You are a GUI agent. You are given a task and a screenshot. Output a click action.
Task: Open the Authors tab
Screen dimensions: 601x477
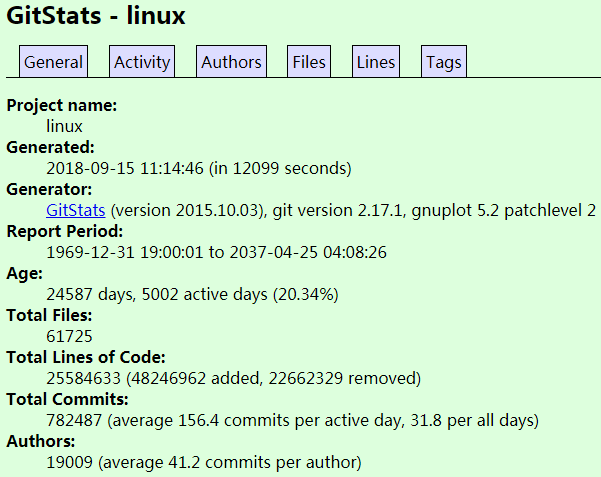[231, 62]
